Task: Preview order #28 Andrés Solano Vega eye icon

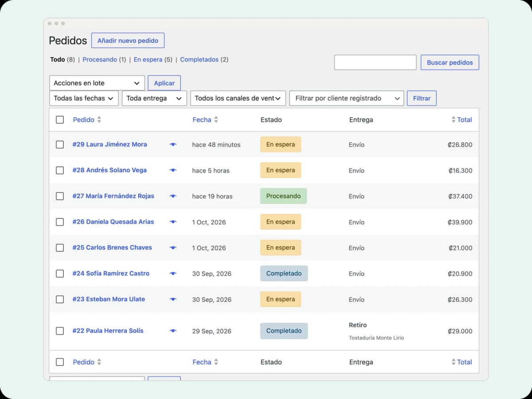Action: pos(173,170)
